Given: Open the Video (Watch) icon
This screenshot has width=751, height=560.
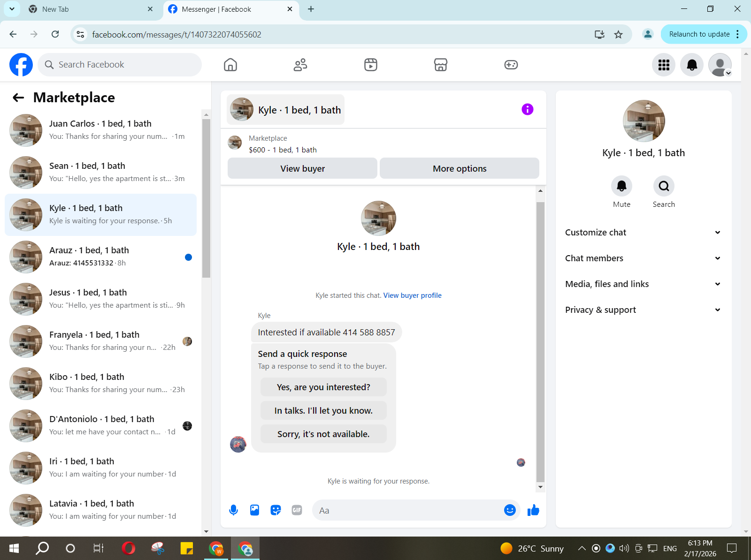Looking at the screenshot, I should [x=371, y=65].
